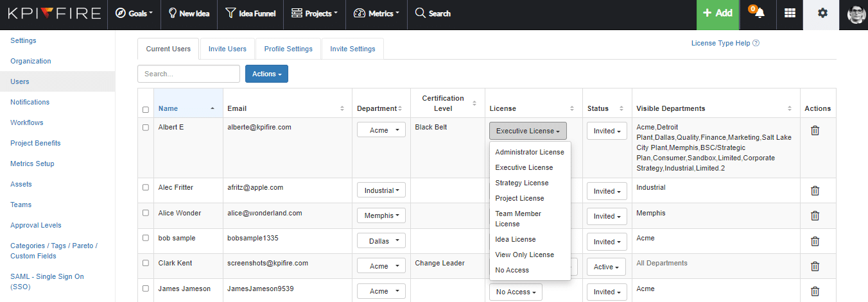Click the KPI Fire logo
The height and width of the screenshot is (302, 868).
[54, 13]
